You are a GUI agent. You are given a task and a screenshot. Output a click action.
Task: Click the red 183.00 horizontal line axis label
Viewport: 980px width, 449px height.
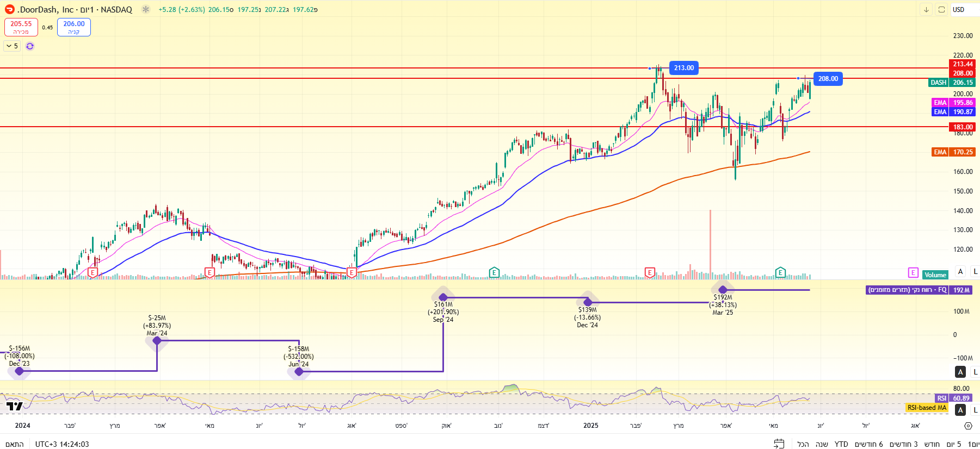coord(963,127)
